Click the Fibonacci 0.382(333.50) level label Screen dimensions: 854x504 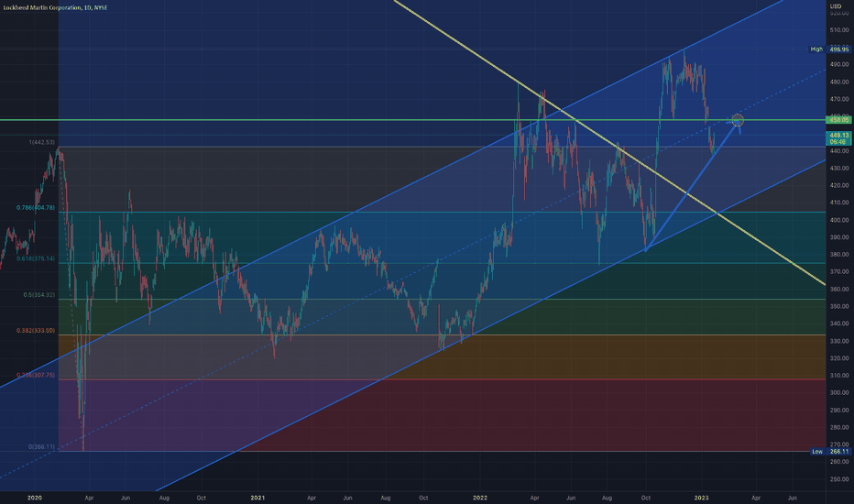[x=36, y=331]
